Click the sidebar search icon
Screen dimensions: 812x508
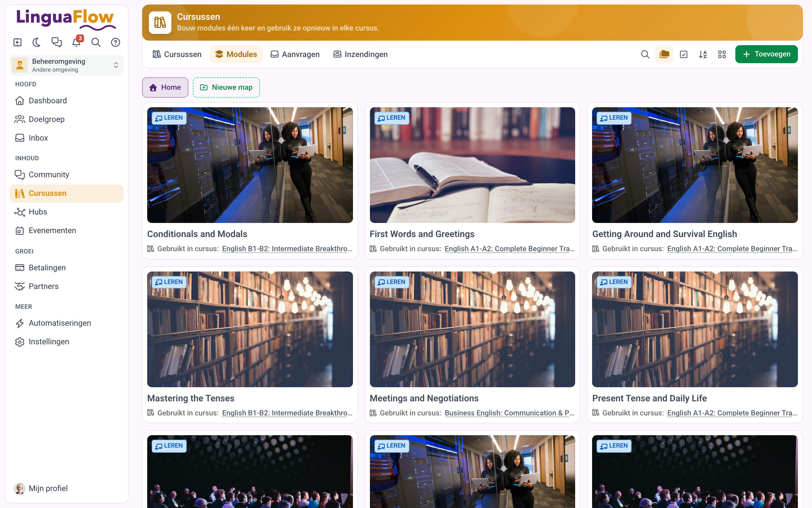click(96, 42)
